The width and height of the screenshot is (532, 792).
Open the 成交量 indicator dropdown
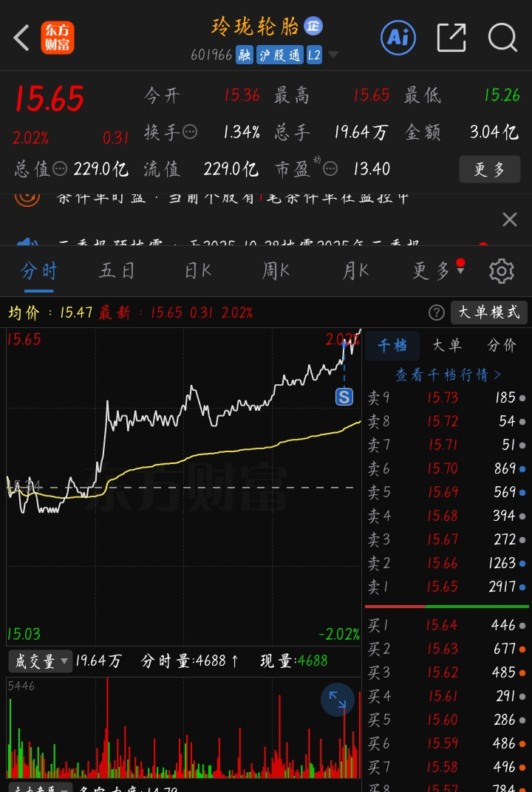[41, 660]
